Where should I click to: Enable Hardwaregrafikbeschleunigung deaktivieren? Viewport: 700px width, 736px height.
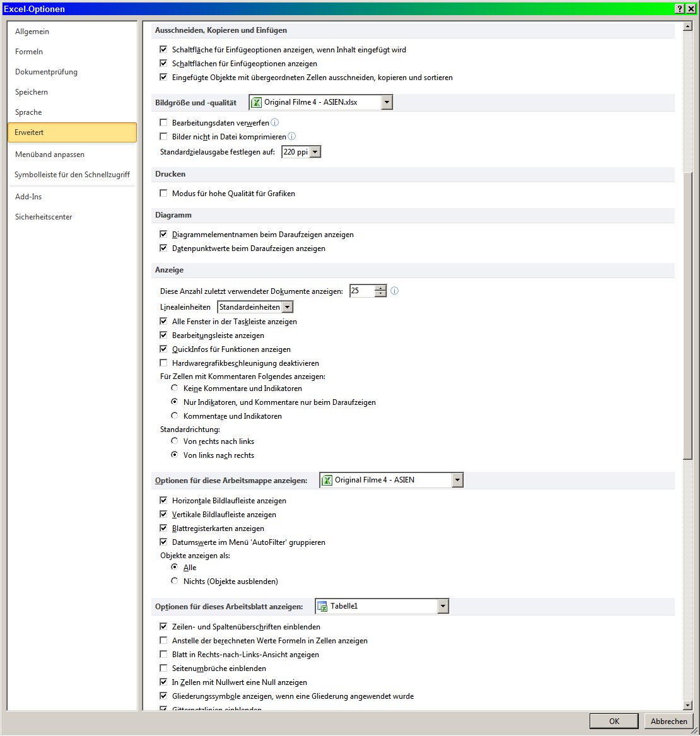point(163,363)
